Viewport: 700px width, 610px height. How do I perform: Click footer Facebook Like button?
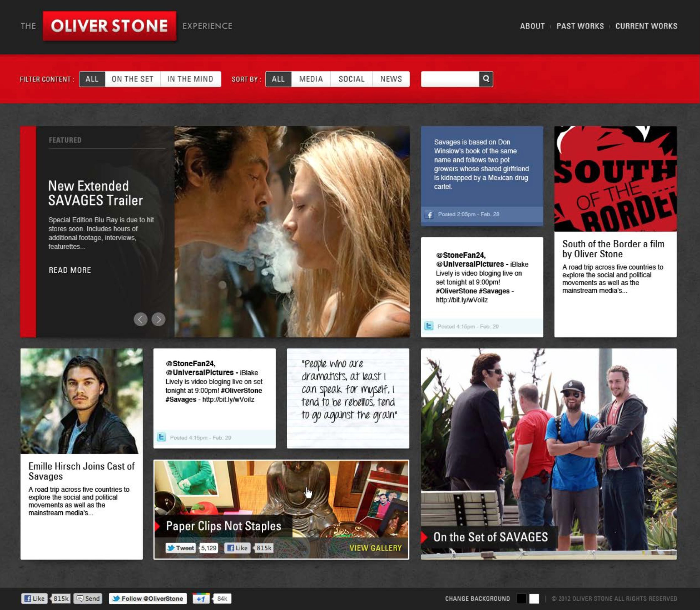[x=34, y=598]
